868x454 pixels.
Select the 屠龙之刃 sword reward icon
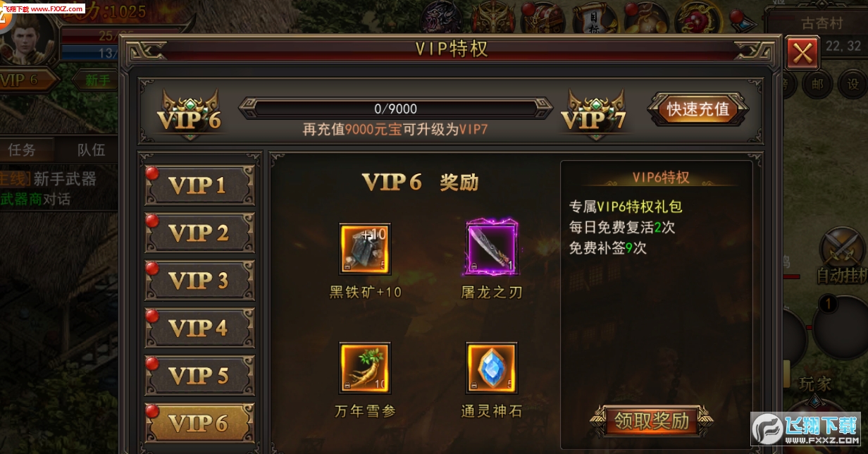[x=492, y=248]
